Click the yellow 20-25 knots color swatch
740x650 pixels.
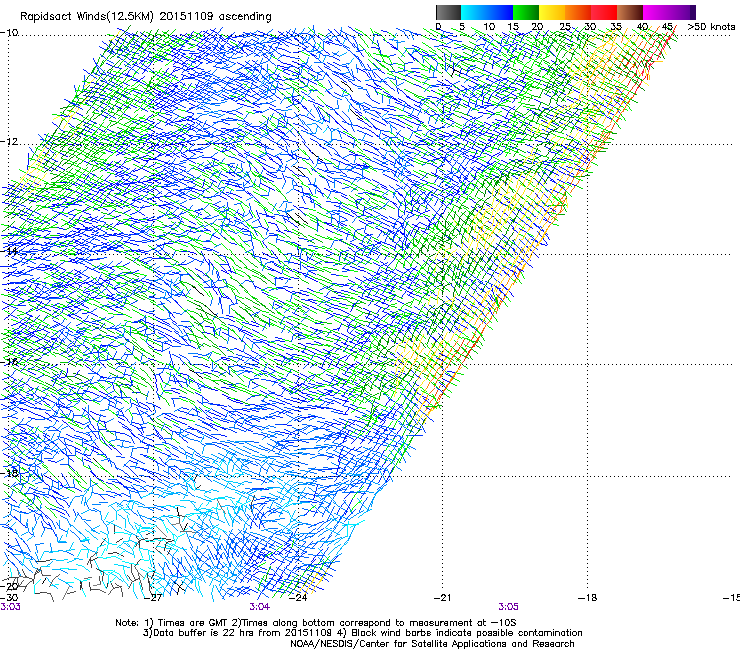(x=552, y=12)
